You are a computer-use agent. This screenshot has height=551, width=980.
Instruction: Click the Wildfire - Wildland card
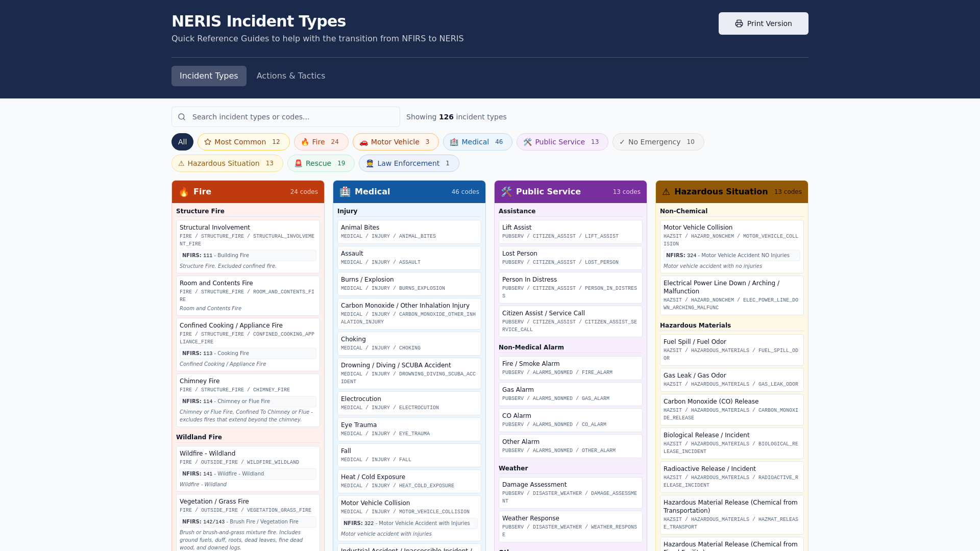pos(248,469)
